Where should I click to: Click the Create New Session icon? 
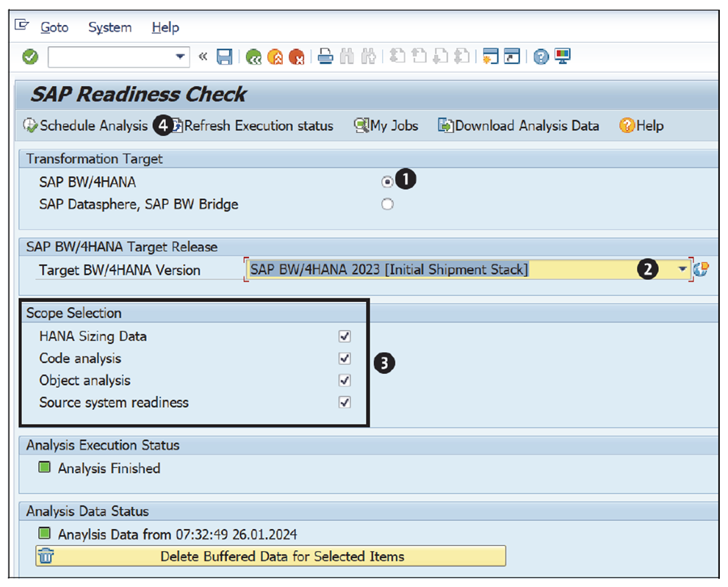coord(489,57)
